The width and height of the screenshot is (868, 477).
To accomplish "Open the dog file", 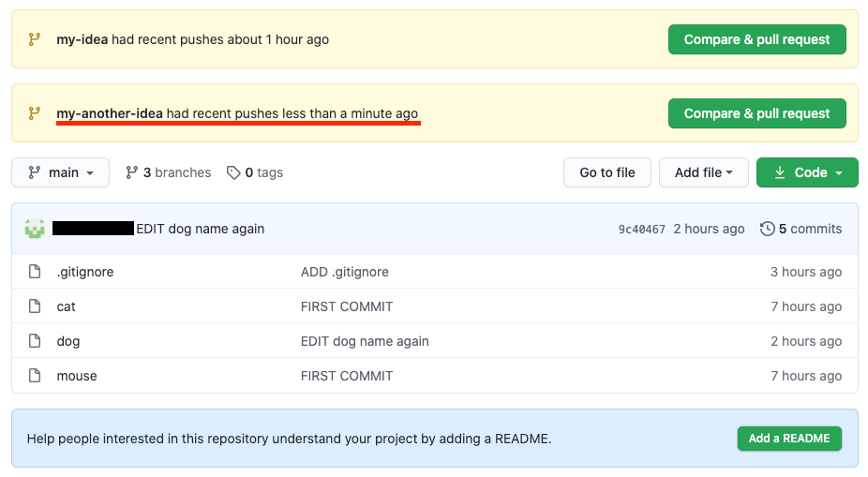I will click(x=68, y=341).
